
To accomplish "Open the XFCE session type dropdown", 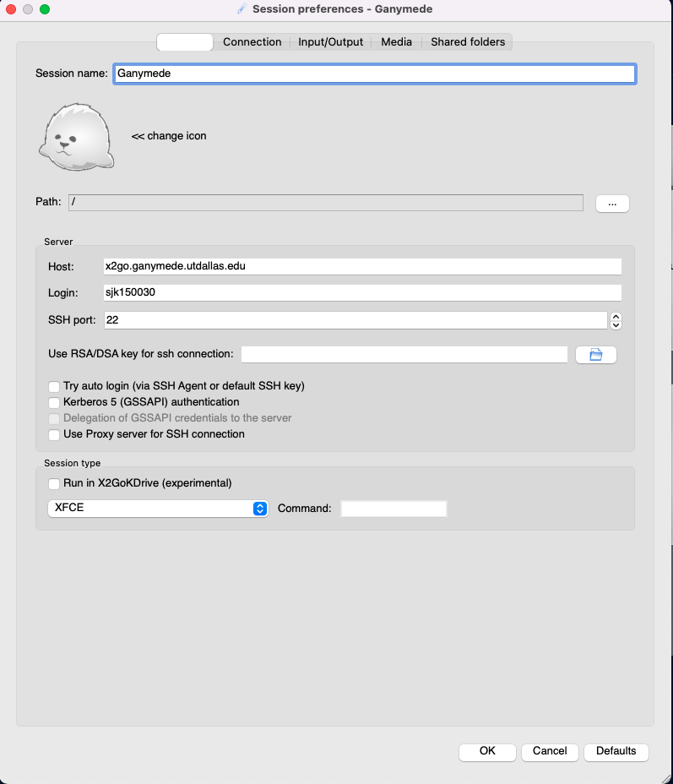I will click(x=158, y=508).
